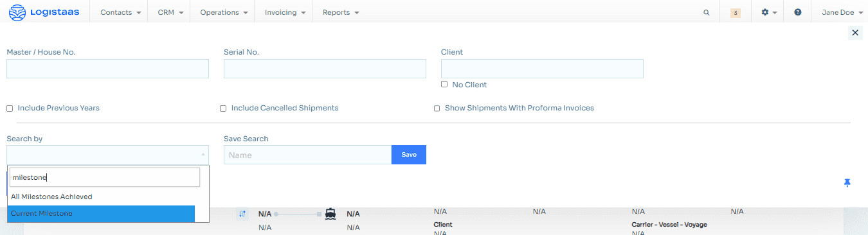
Task: Collapse the Search by dropdown
Action: (x=107, y=154)
